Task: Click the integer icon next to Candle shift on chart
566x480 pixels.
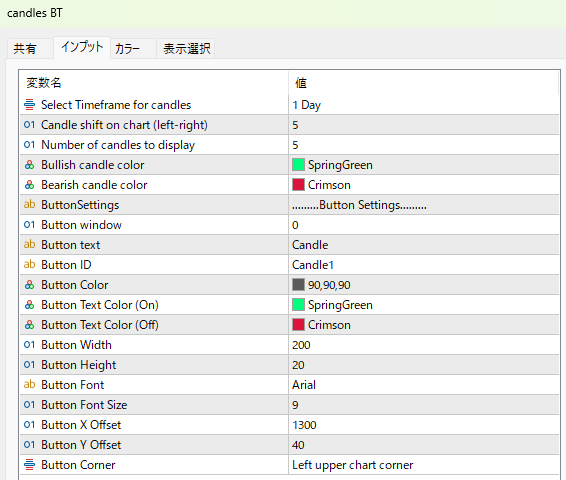Action: point(30,125)
